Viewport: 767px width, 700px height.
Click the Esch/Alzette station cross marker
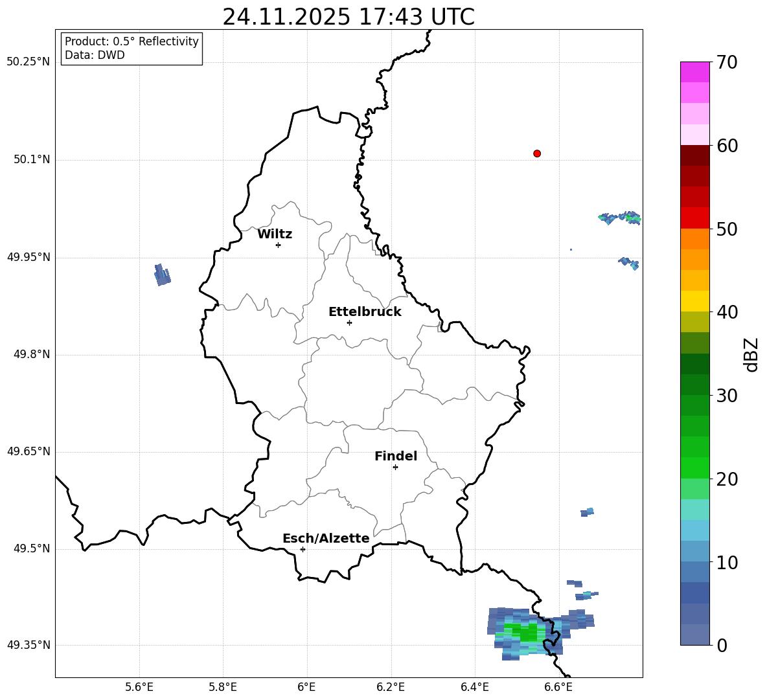tap(303, 549)
